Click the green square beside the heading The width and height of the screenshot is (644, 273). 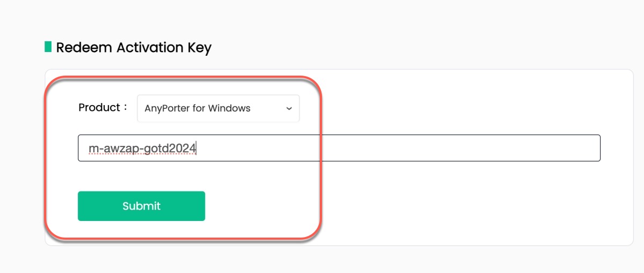pos(48,47)
